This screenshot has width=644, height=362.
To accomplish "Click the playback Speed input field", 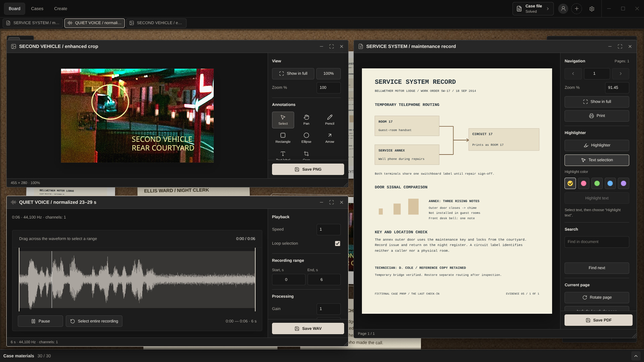I will [328, 230].
